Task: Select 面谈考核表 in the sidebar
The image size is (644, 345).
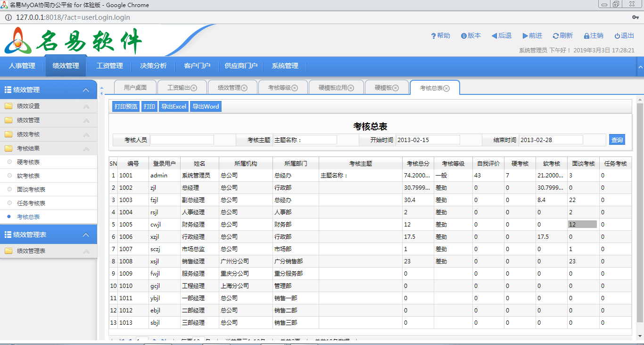Action: tap(31, 190)
